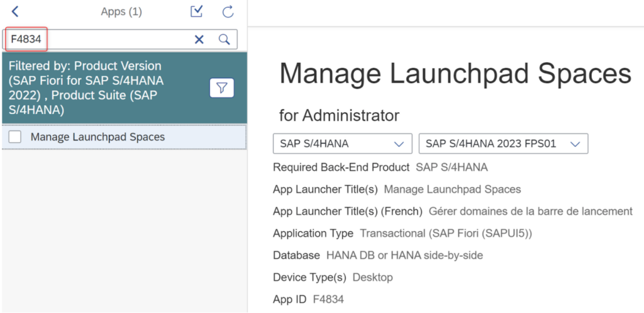Click the Device Type(s) value Desktop
The image size is (644, 313).
point(372,278)
